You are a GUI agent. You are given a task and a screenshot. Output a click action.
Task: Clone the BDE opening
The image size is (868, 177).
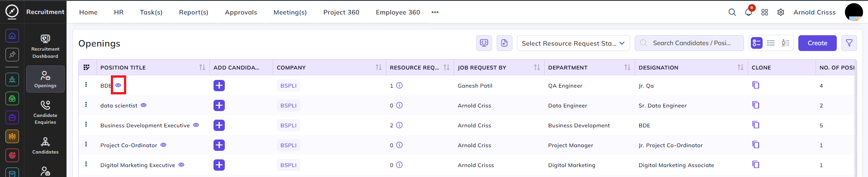(x=755, y=85)
